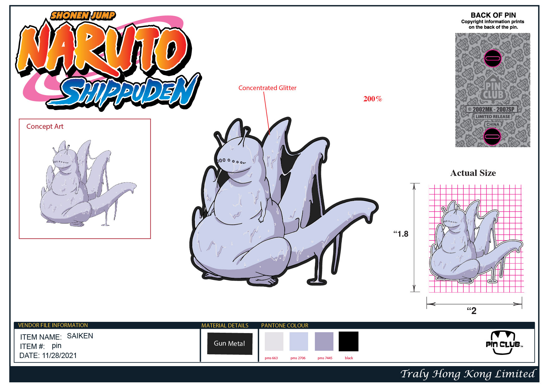Click the Naruto Shippuden logo

tap(109, 61)
